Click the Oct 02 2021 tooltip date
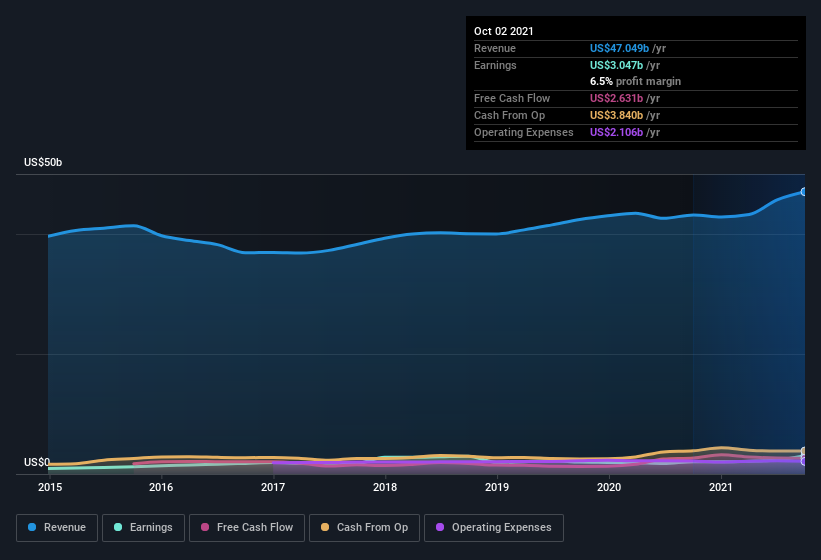Screen dimensions: 821x560 504,31
